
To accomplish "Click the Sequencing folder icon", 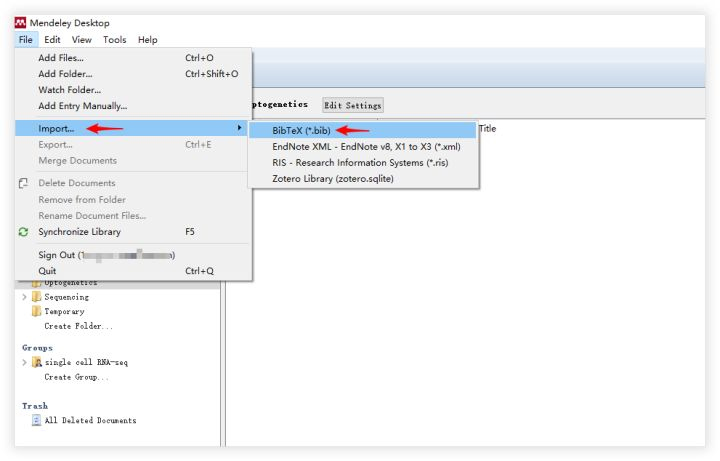I will pyautogui.click(x=36, y=297).
